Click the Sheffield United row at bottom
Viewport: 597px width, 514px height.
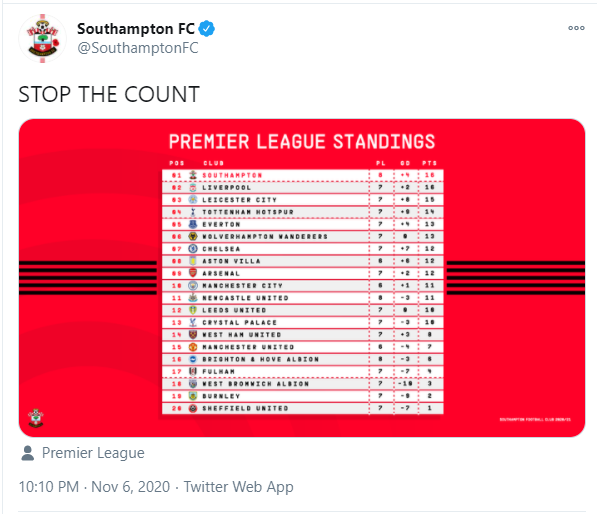coord(303,408)
